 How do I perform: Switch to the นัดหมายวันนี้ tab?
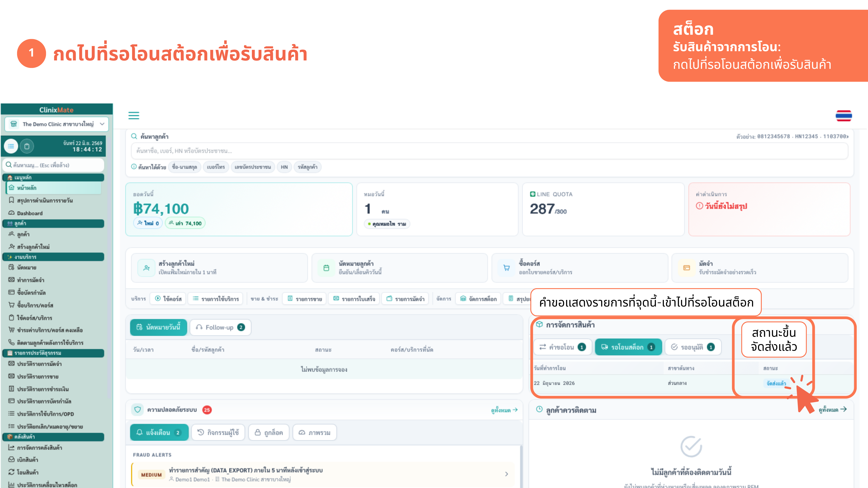(158, 327)
